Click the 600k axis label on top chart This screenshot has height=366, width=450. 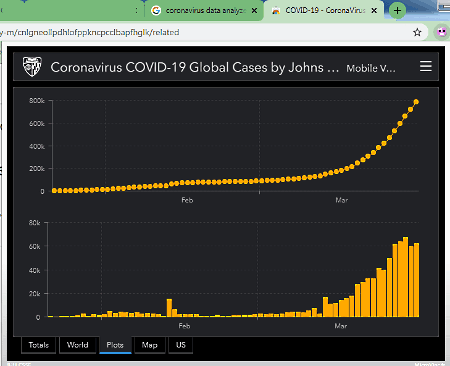click(x=37, y=123)
